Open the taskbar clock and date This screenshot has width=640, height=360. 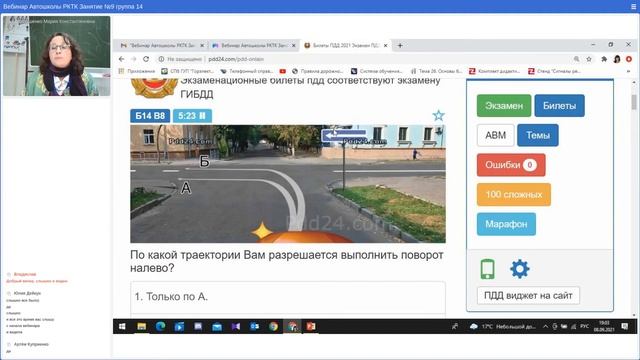(x=604, y=327)
